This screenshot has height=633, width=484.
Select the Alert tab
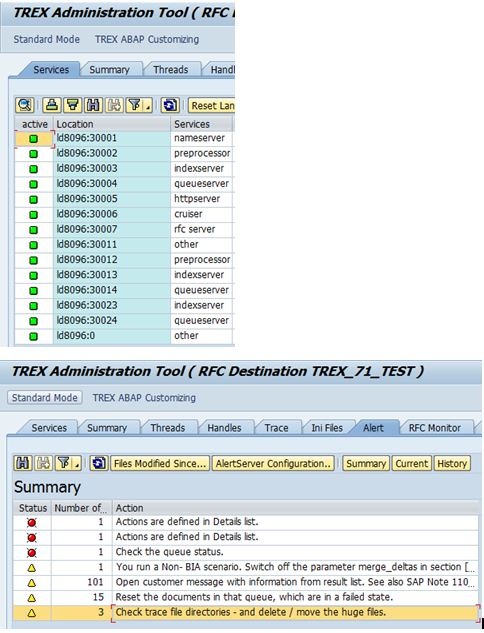(x=373, y=428)
